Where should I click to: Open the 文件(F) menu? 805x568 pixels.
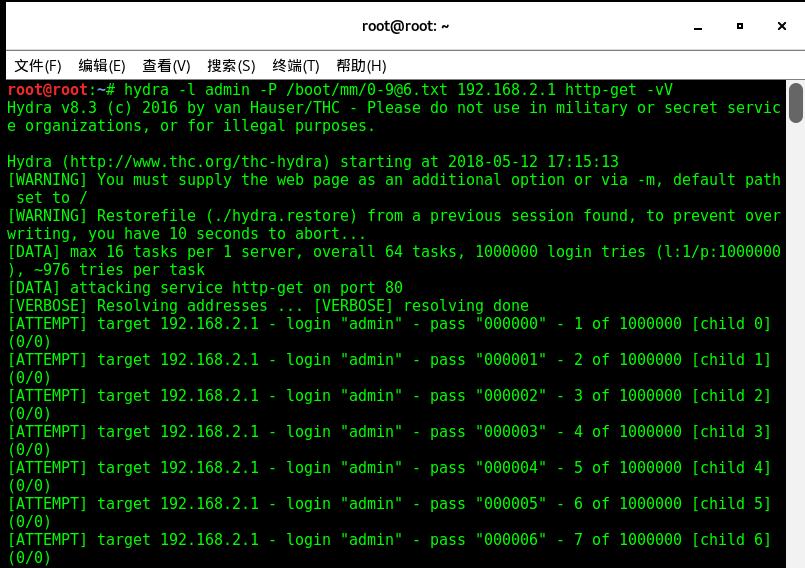pos(38,66)
